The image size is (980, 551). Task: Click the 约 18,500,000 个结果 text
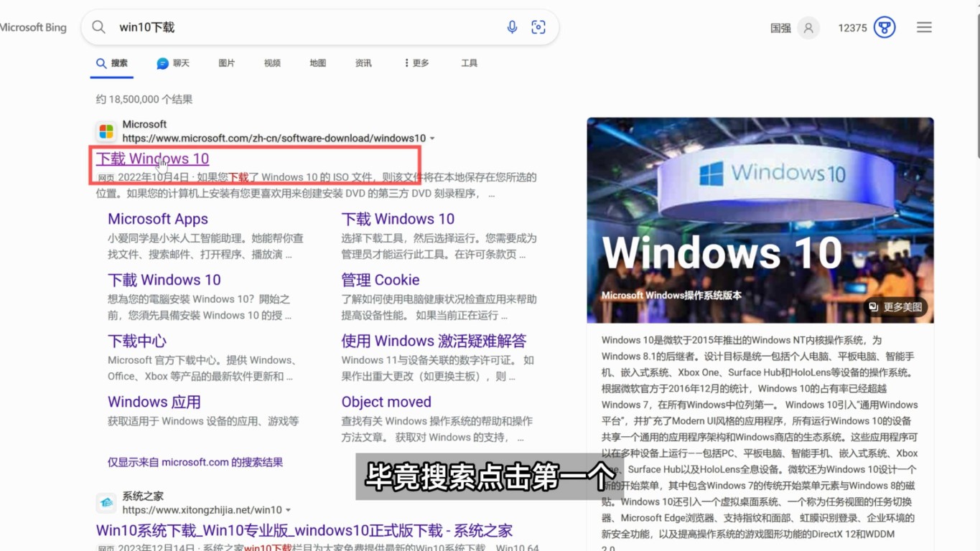[x=144, y=100]
